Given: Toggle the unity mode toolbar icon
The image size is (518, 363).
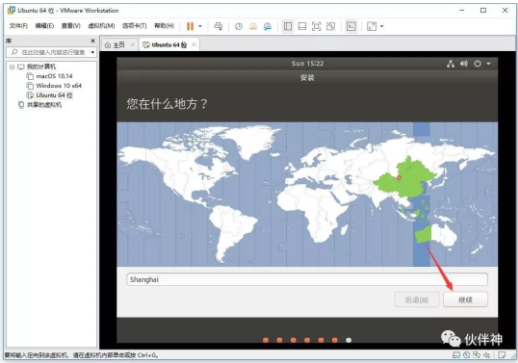Looking at the screenshot, I should click(331, 26).
